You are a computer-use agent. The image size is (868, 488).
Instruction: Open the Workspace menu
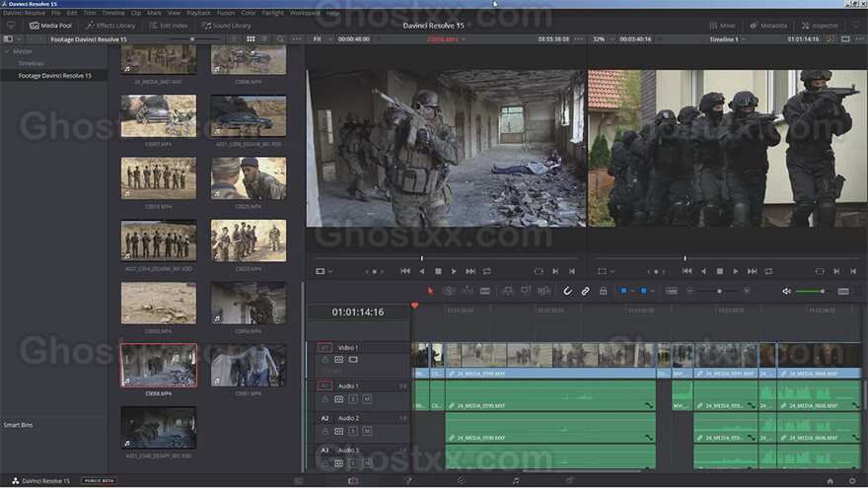pyautogui.click(x=305, y=13)
